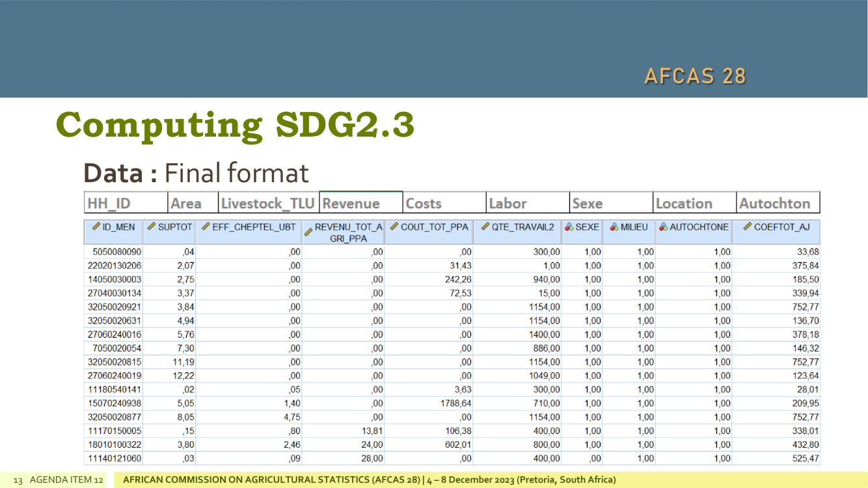Select the Autochton header cell
868x488 pixels.
coord(778,202)
